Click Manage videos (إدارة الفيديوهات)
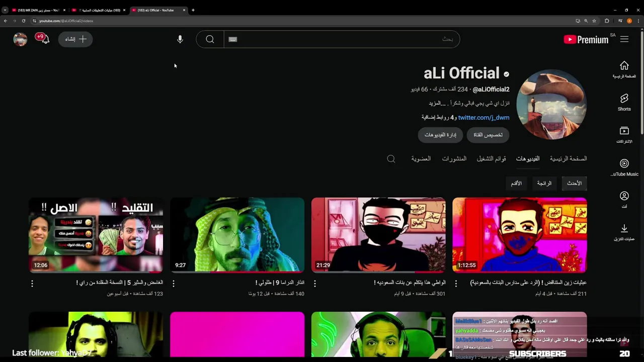The image size is (644, 362). pos(440,135)
